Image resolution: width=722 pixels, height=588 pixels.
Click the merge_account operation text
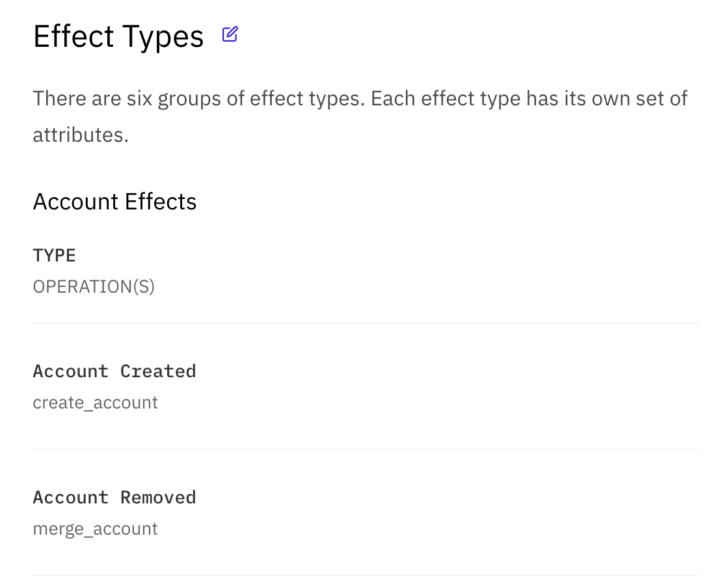[x=95, y=529]
